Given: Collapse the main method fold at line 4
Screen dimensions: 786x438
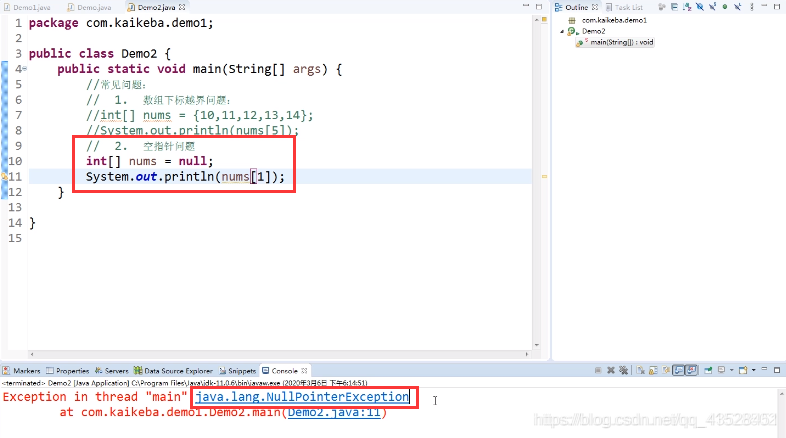Looking at the screenshot, I should [25, 69].
